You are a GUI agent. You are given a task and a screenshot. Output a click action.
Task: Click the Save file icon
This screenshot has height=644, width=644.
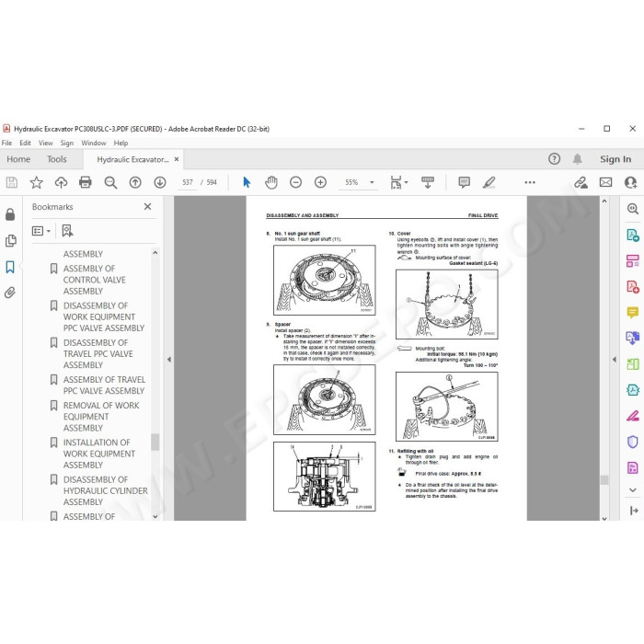coord(11,182)
